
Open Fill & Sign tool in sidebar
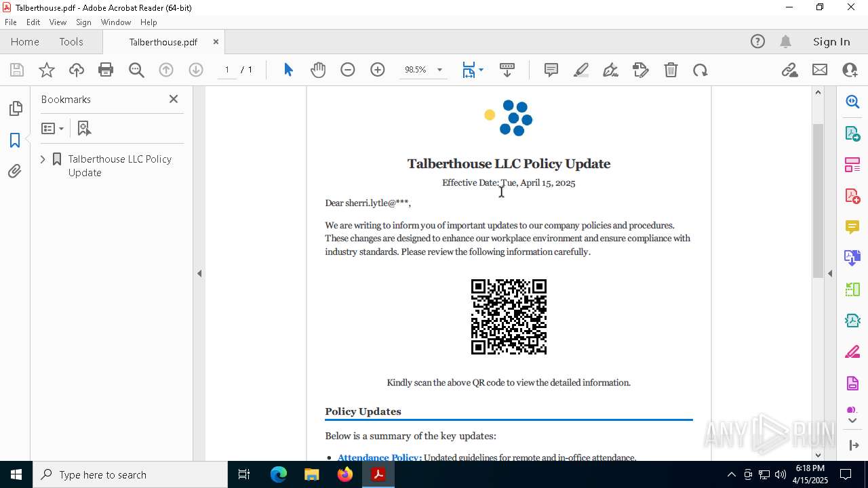point(852,352)
